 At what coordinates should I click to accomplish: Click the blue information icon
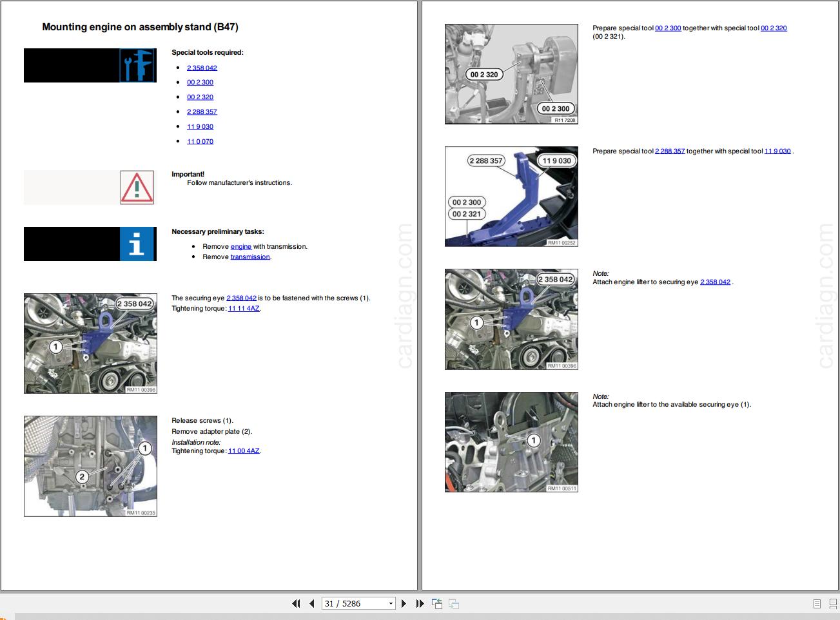click(x=137, y=244)
